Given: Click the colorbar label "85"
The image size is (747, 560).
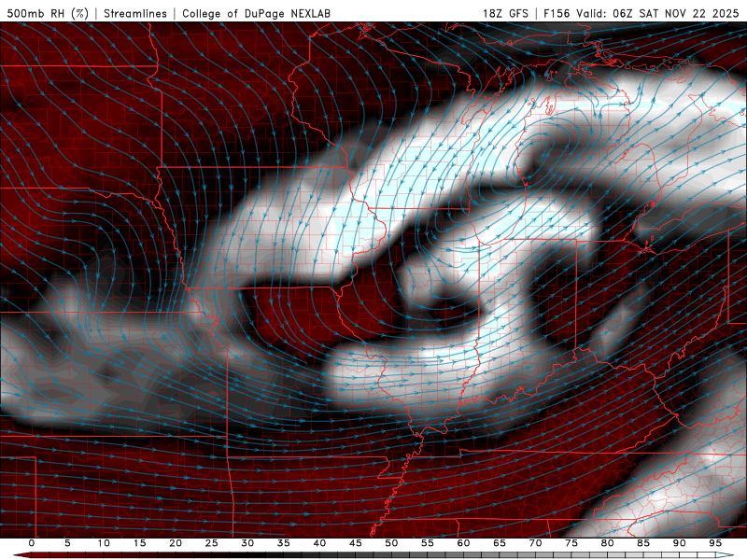Looking at the screenshot, I should (x=643, y=543).
